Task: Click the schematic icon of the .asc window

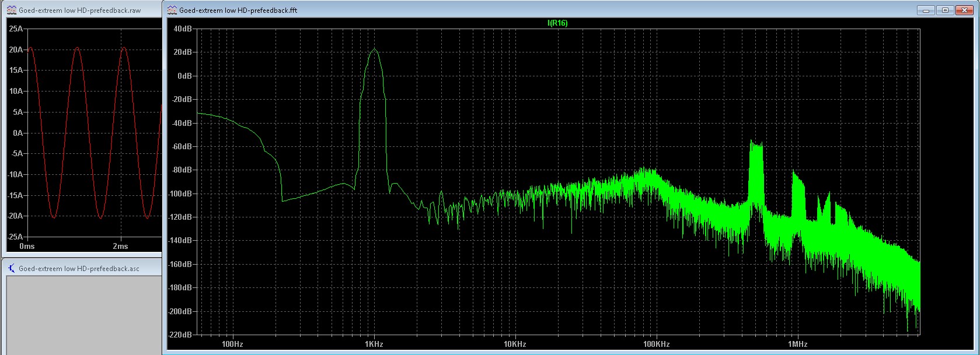Action: [11, 268]
